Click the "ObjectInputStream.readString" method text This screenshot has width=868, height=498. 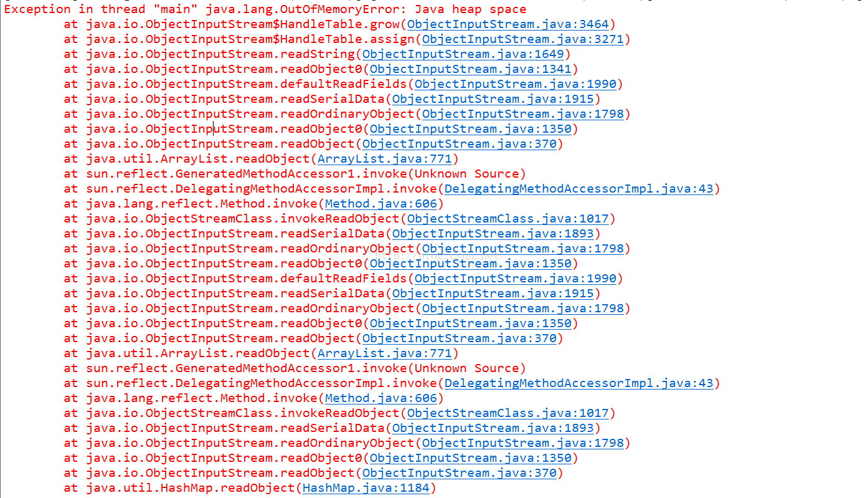(x=250, y=54)
